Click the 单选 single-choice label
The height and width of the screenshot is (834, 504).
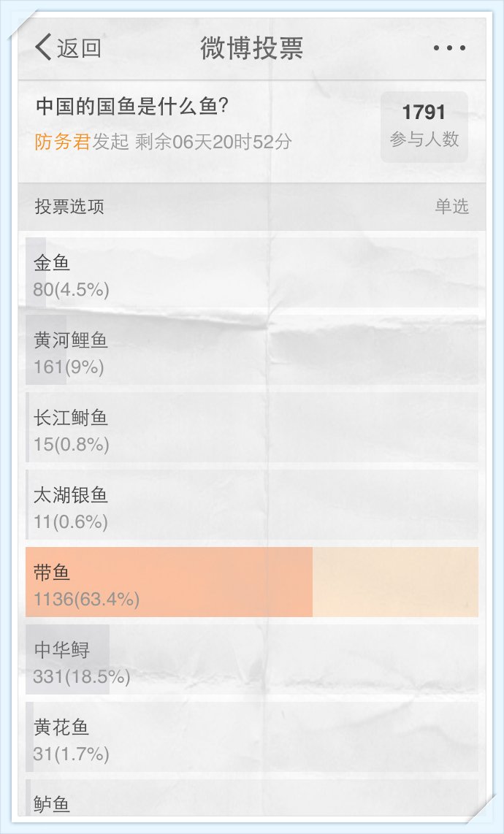coord(451,207)
